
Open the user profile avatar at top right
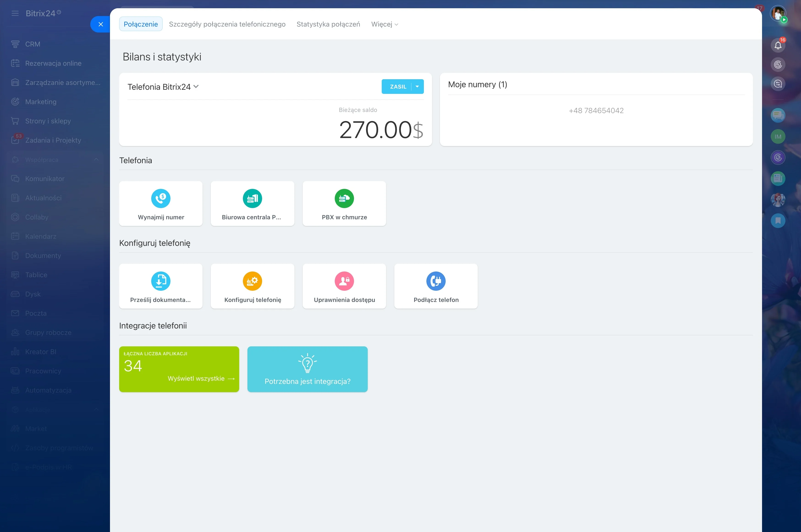(778, 14)
